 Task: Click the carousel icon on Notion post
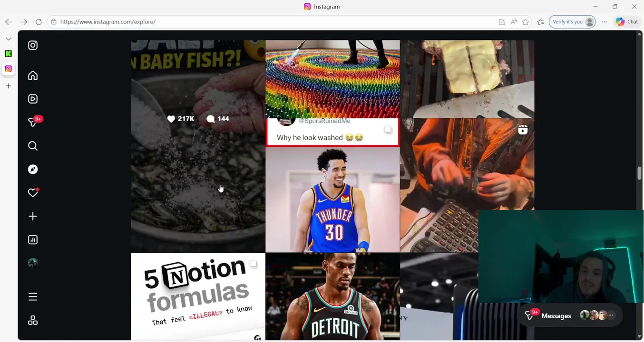[x=254, y=264]
